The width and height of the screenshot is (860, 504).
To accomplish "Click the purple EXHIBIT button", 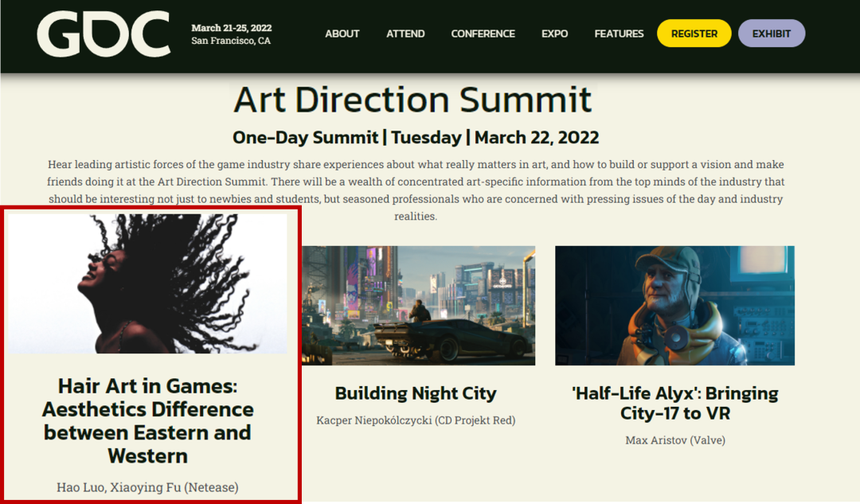I will pos(771,33).
